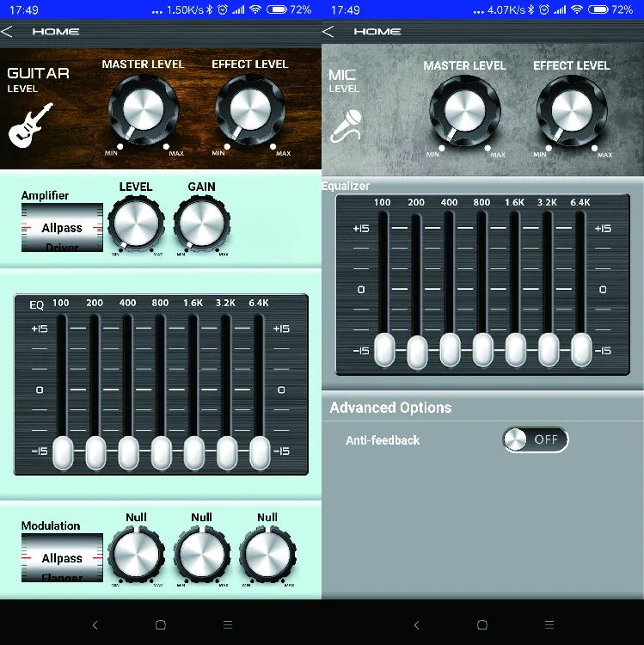Click Mic Equalizer 400 Hz slider handle
Screen dimensions: 644x645
click(x=450, y=350)
